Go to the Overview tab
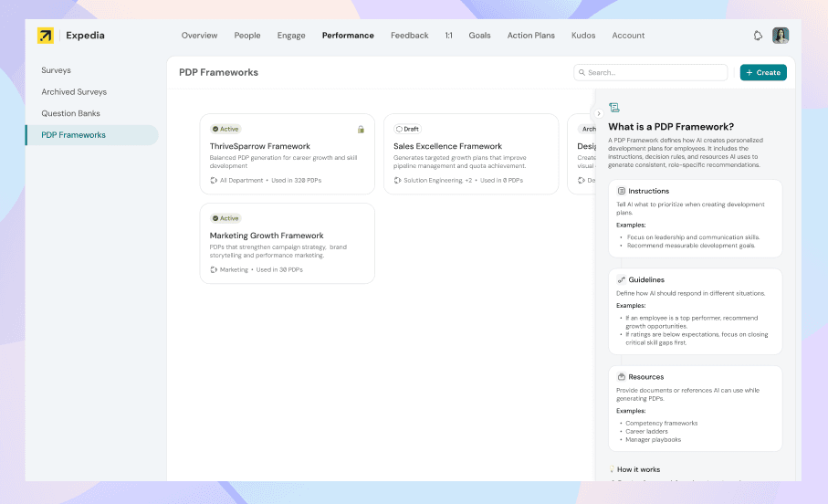 (199, 36)
